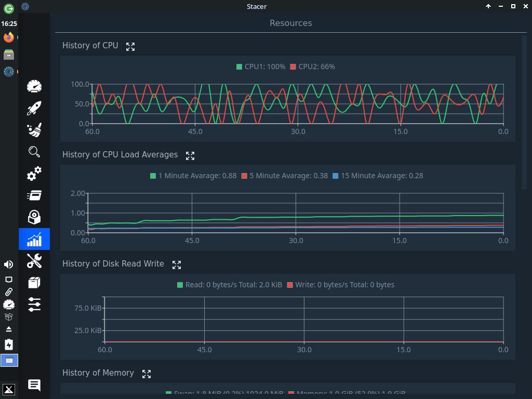The image size is (532, 399).
Task: Click the Stacer task icon in the panel
Action: coord(9,72)
